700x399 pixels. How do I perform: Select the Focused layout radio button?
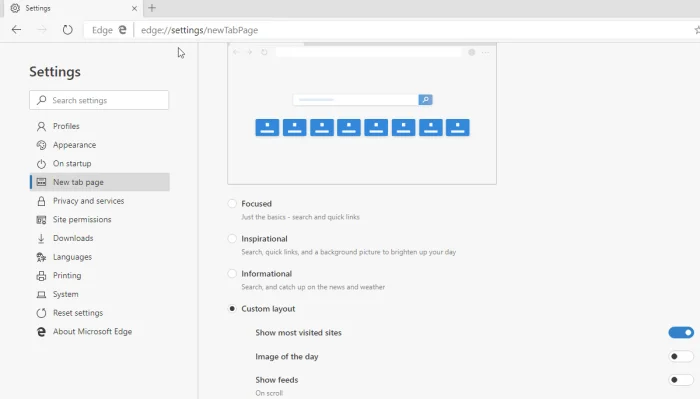click(x=232, y=204)
